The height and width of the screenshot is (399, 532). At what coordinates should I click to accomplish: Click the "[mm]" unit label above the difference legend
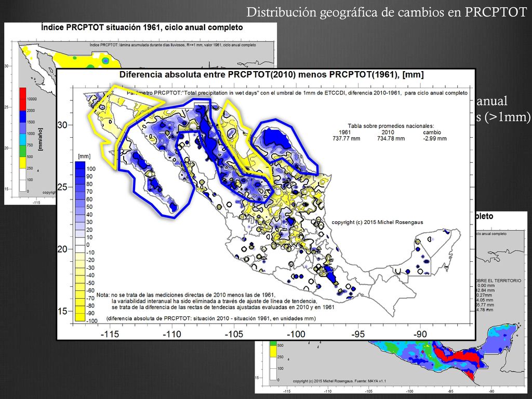pyautogui.click(x=84, y=156)
